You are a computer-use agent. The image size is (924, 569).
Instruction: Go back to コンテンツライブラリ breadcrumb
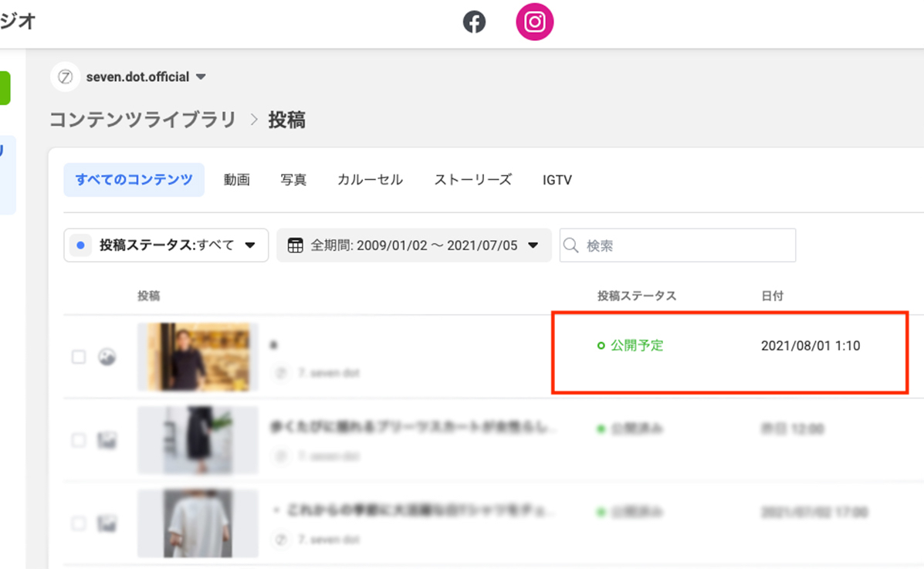143,120
